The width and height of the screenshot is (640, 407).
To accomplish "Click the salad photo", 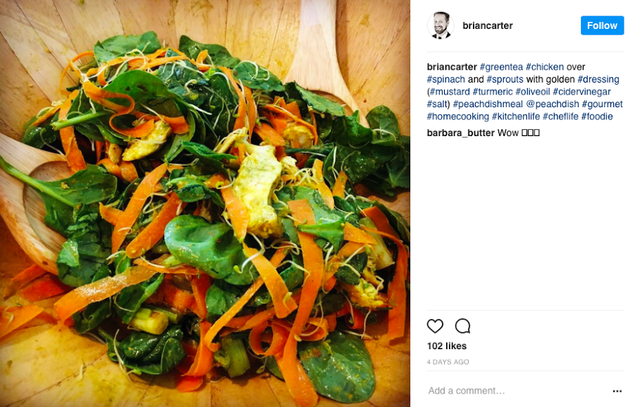I will pos(205,203).
